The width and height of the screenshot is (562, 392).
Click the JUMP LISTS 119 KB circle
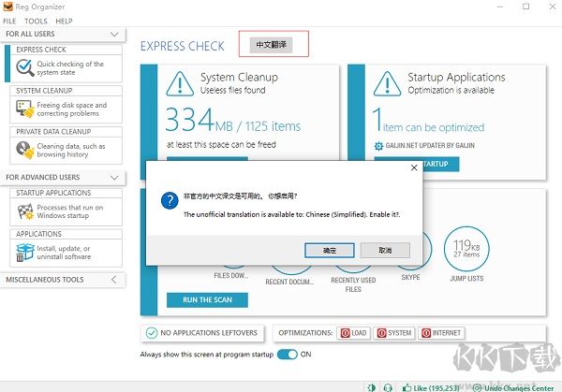(x=466, y=249)
